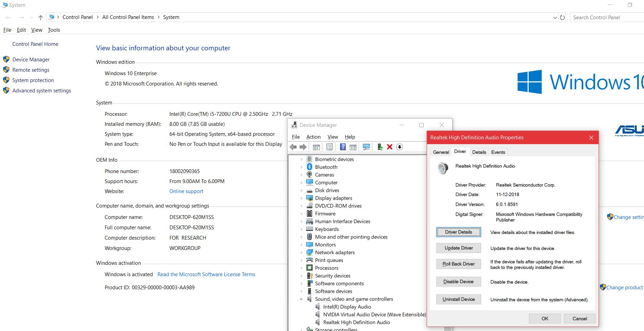Open Device Manager Action menu
The width and height of the screenshot is (644, 331).
tap(313, 137)
